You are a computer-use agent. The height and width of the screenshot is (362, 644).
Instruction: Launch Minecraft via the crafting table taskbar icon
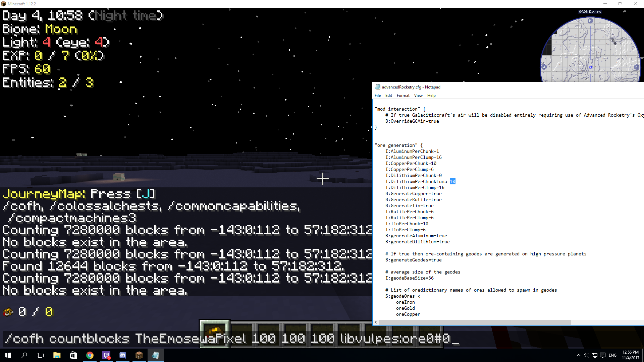pos(139,355)
